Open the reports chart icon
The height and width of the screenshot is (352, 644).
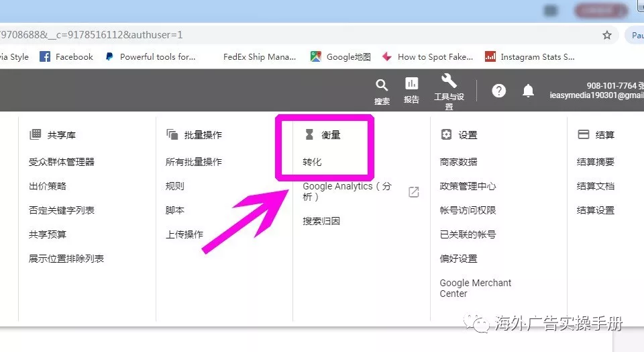411,84
